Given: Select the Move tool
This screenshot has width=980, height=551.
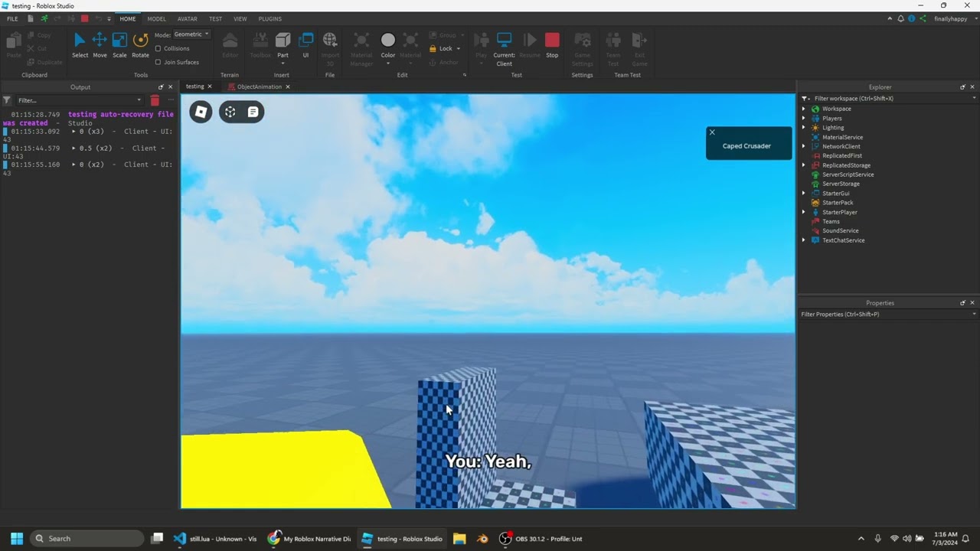Looking at the screenshot, I should [x=100, y=45].
